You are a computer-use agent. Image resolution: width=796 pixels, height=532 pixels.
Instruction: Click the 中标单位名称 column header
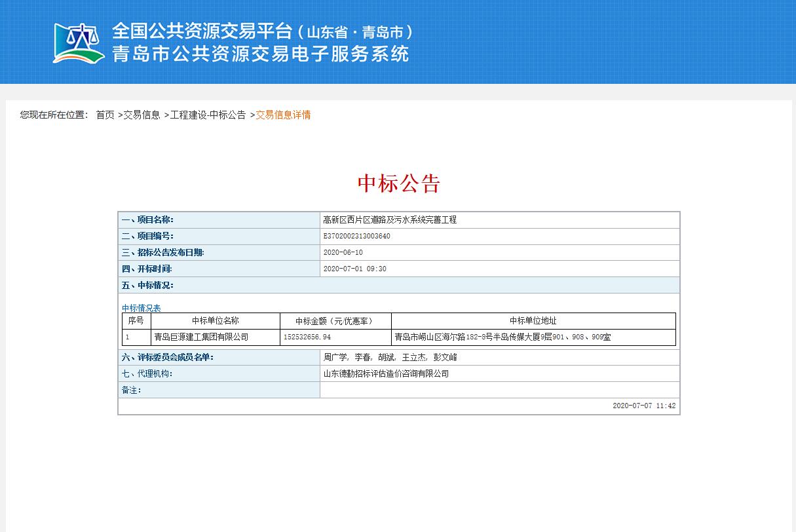click(x=215, y=321)
